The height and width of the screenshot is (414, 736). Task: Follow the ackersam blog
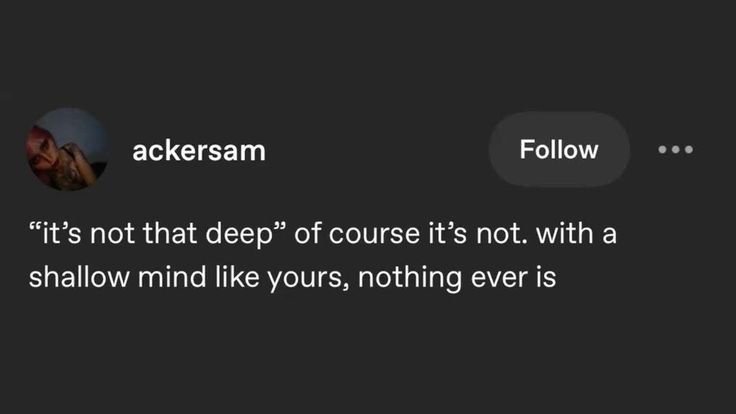tap(559, 150)
